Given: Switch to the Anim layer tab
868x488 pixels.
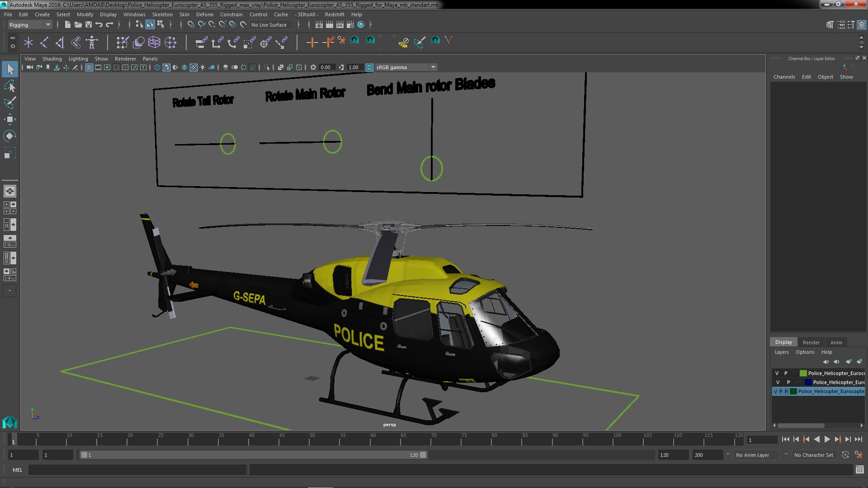Looking at the screenshot, I should point(836,343).
